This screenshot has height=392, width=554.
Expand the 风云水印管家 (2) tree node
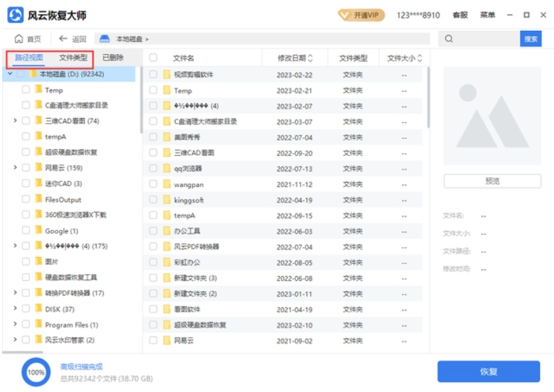coord(15,339)
